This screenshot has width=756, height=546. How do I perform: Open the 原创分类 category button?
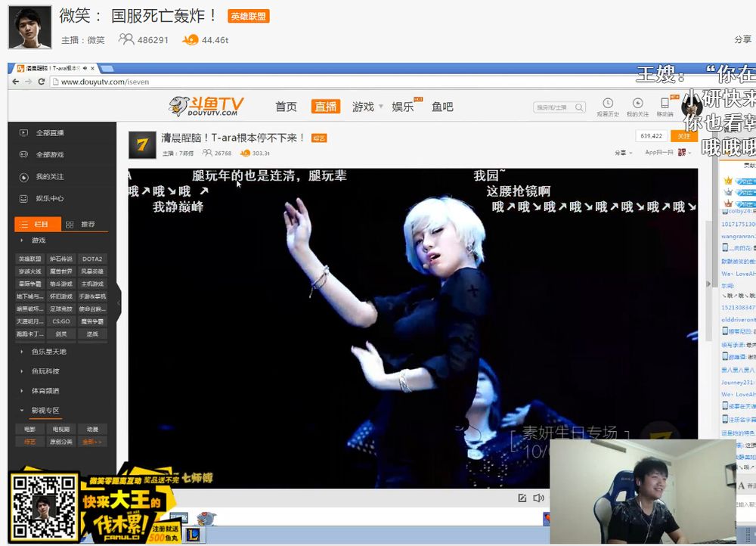point(60,442)
